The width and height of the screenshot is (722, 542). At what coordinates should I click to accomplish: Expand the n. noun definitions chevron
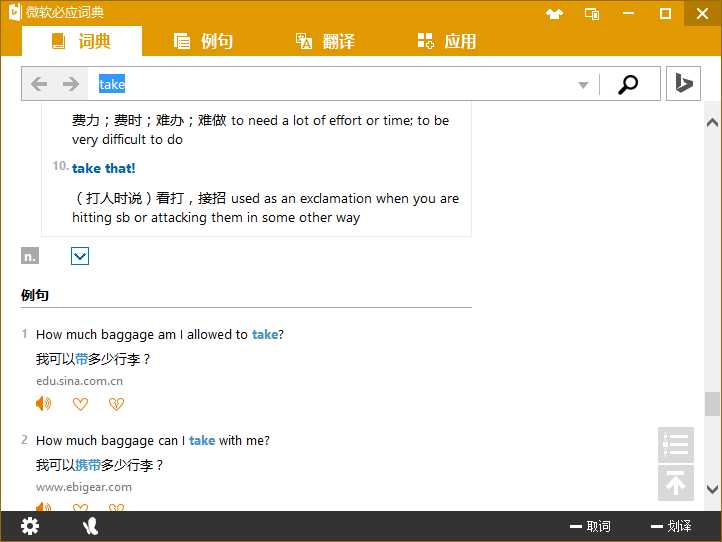80,256
